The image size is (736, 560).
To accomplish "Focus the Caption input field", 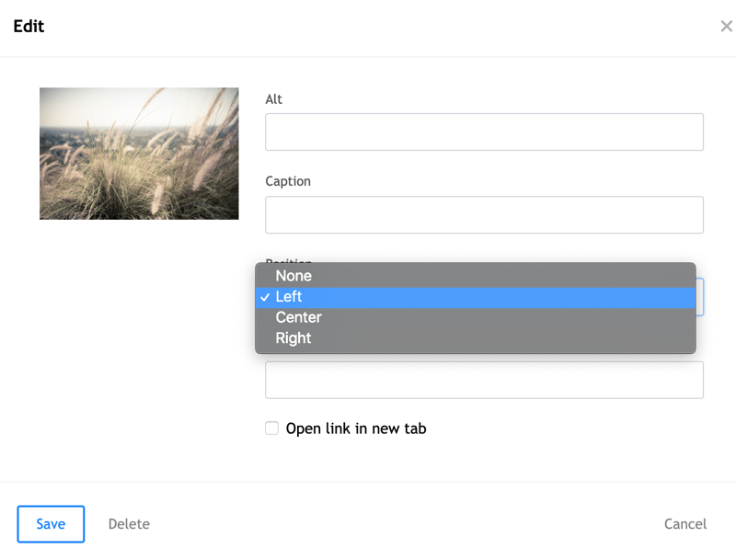I will [x=484, y=215].
